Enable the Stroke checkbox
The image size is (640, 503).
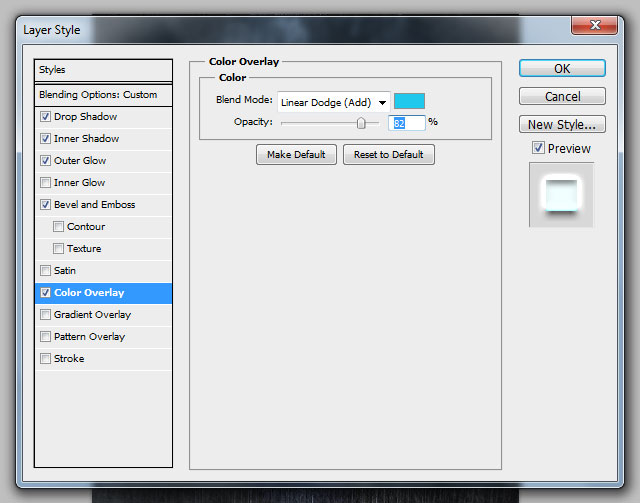click(x=45, y=359)
